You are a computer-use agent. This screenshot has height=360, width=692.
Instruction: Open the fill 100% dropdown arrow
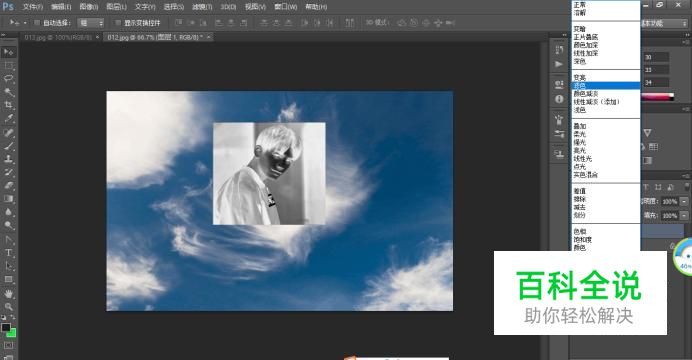684,216
